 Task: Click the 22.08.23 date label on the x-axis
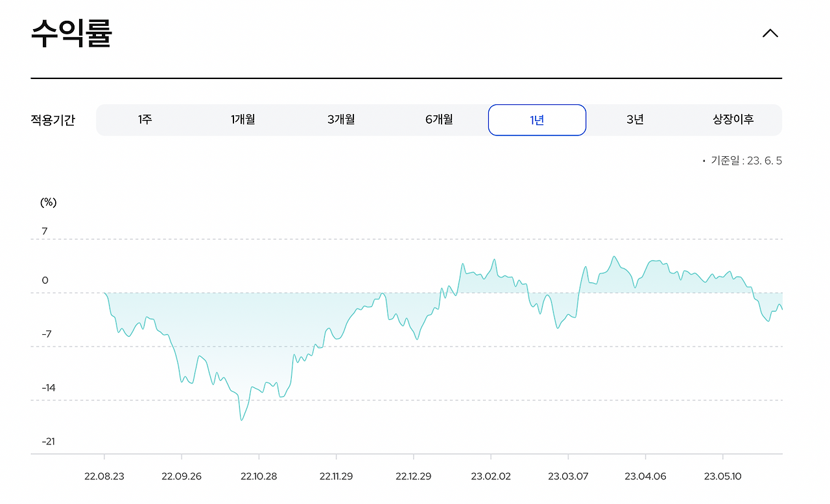(106, 475)
